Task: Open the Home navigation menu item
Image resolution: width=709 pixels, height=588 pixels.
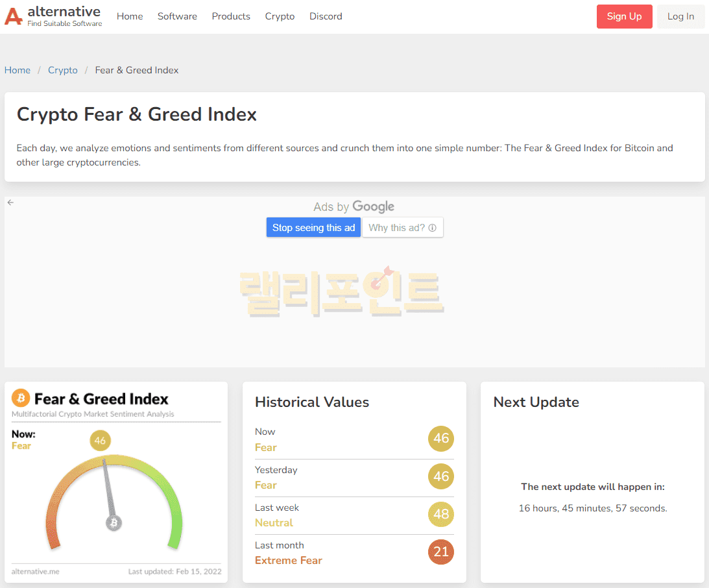Action: [x=130, y=16]
